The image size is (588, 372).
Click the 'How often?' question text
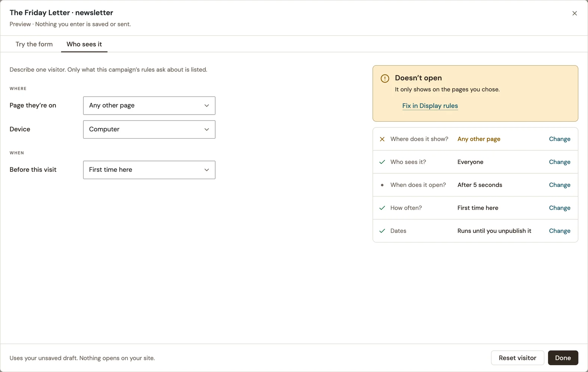pyautogui.click(x=406, y=208)
